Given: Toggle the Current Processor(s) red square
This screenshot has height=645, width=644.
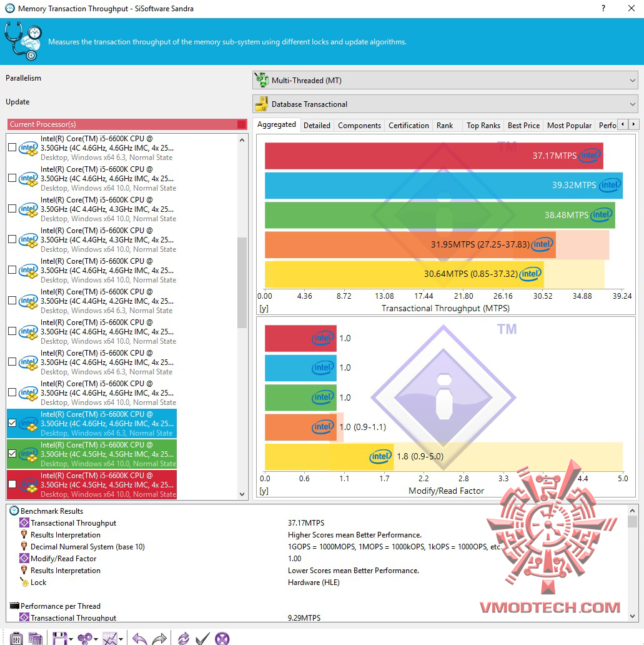Looking at the screenshot, I should tap(242, 124).
